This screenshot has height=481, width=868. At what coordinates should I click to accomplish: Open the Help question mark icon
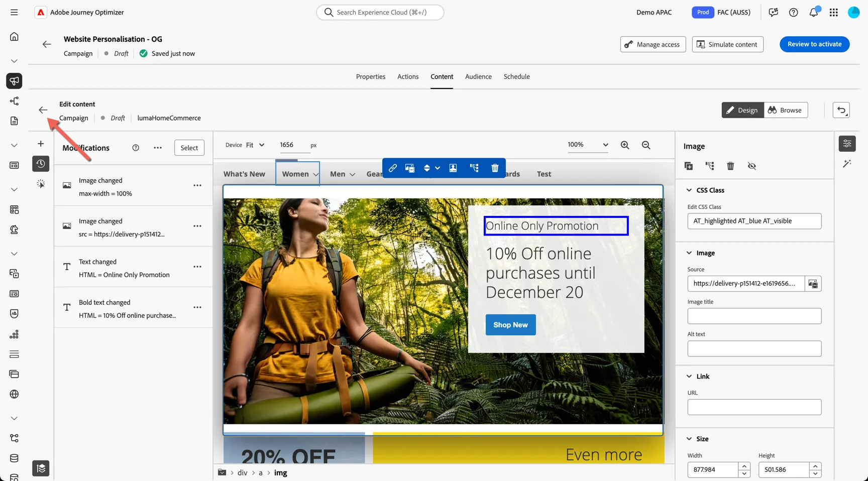[x=794, y=12]
